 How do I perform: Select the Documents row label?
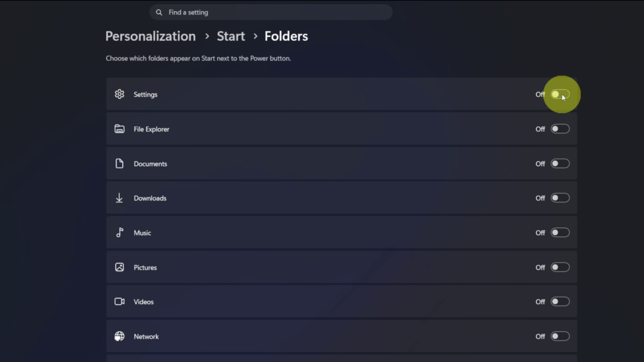pos(150,164)
